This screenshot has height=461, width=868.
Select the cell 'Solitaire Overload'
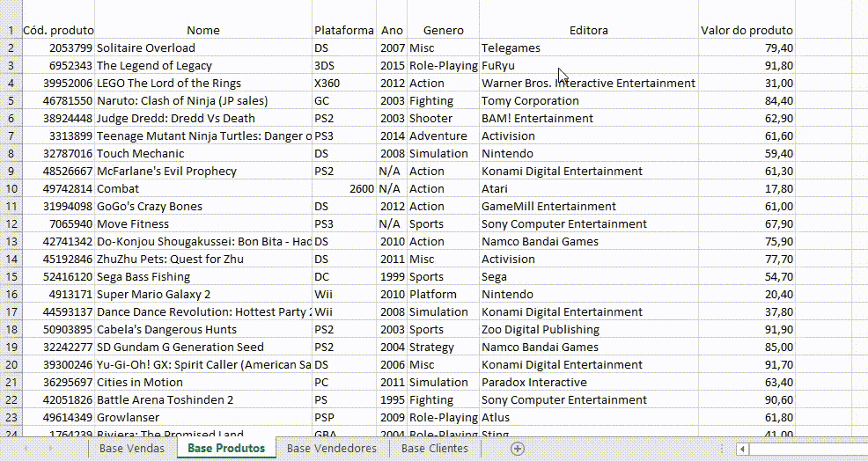(x=203, y=48)
